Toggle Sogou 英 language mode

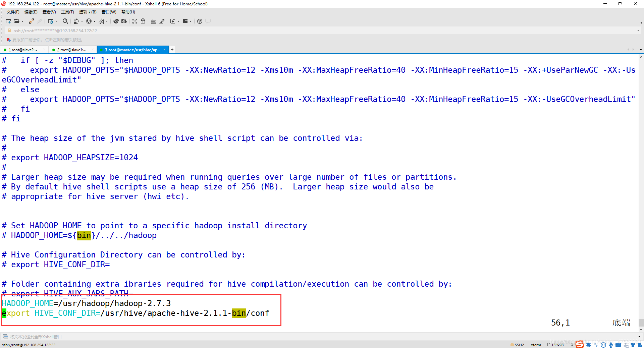(589, 345)
